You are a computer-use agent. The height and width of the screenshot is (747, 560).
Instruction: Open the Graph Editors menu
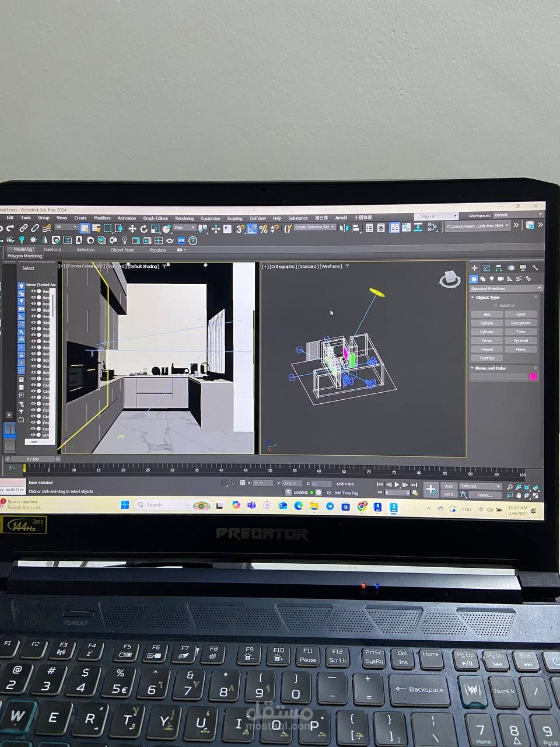coord(155,218)
